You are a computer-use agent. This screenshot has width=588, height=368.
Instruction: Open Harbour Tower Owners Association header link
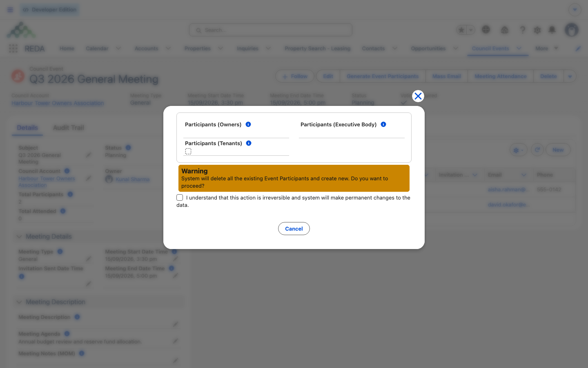58,103
